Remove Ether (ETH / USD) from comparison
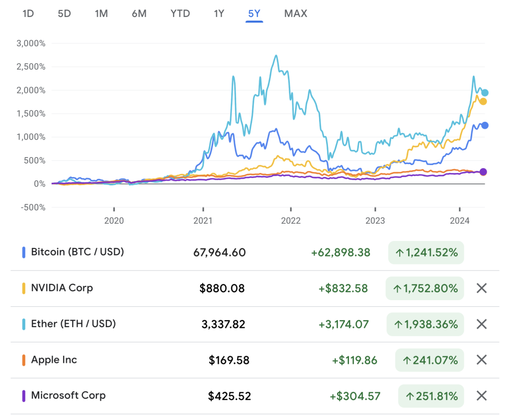The width and height of the screenshot is (509, 420). point(481,324)
